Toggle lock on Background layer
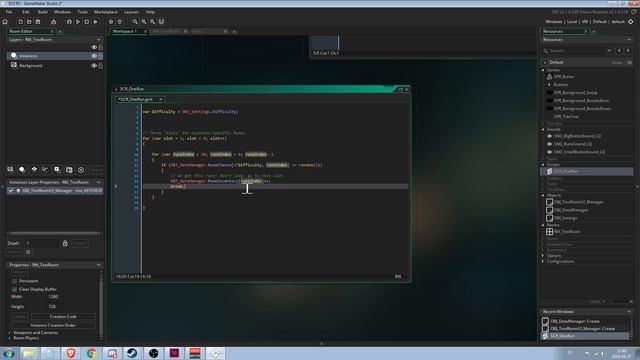The width and height of the screenshot is (640, 360). coord(100,65)
